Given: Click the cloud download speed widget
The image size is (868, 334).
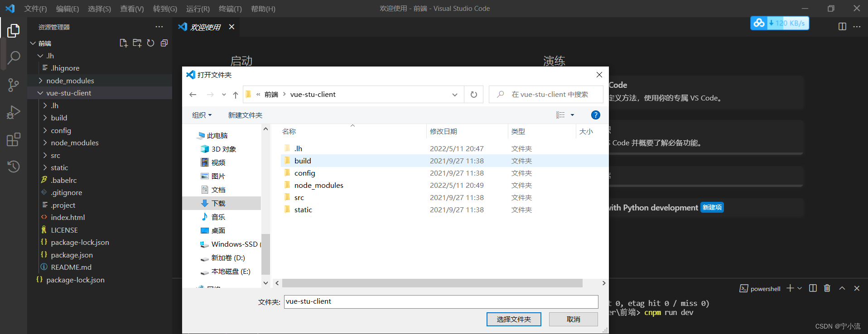Looking at the screenshot, I should coord(780,23).
